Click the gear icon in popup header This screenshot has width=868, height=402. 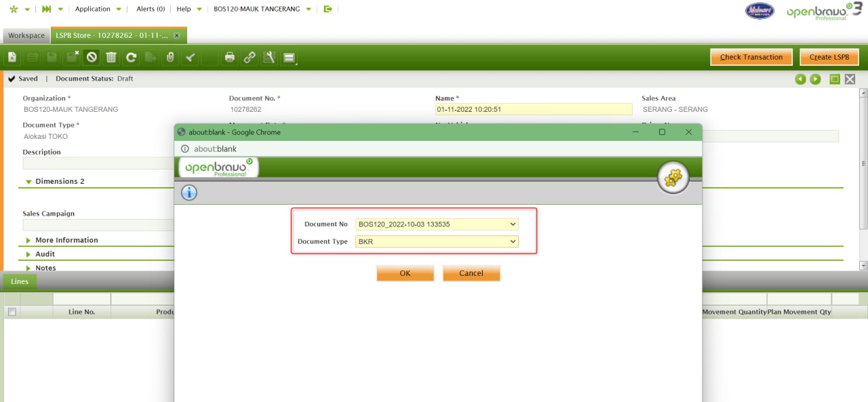(673, 178)
